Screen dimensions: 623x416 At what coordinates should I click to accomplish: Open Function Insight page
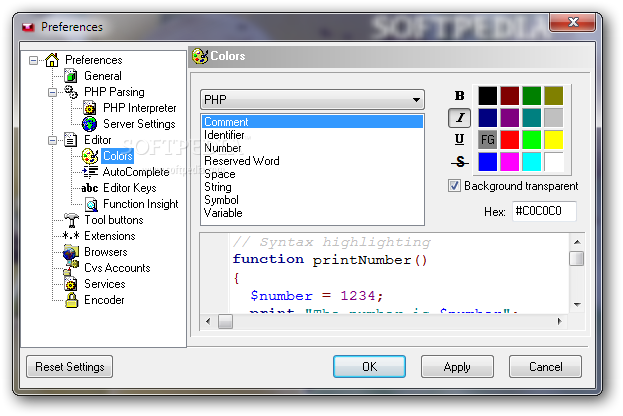pos(141,204)
